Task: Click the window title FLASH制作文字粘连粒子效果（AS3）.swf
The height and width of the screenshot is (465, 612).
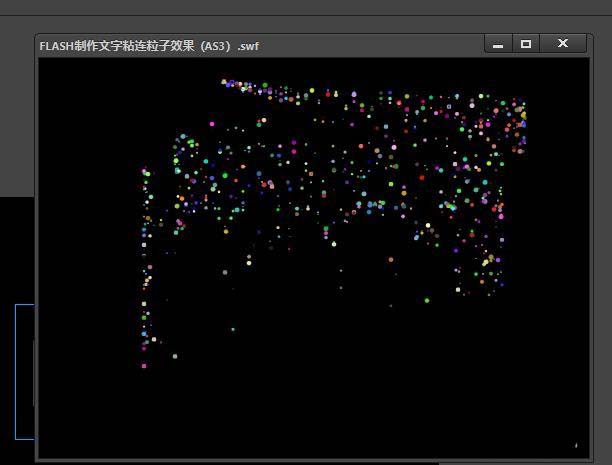Action: (x=149, y=46)
